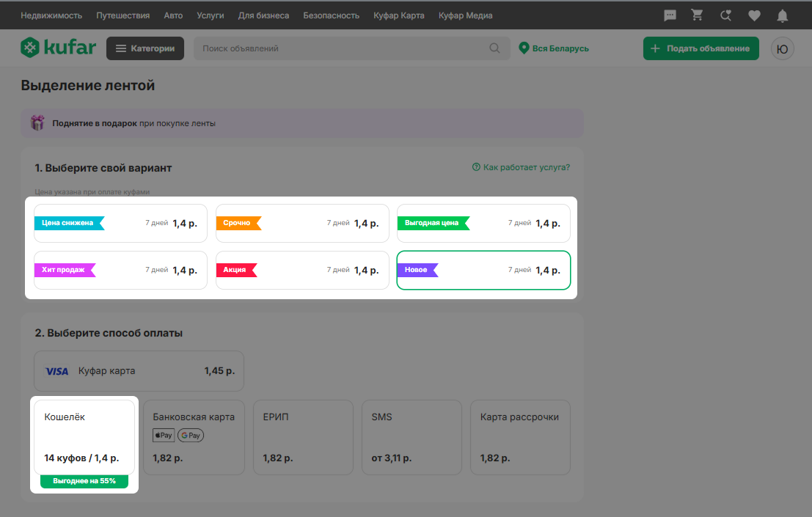Click the VISA logo on Куфар карта
The height and width of the screenshot is (517, 812).
point(56,371)
